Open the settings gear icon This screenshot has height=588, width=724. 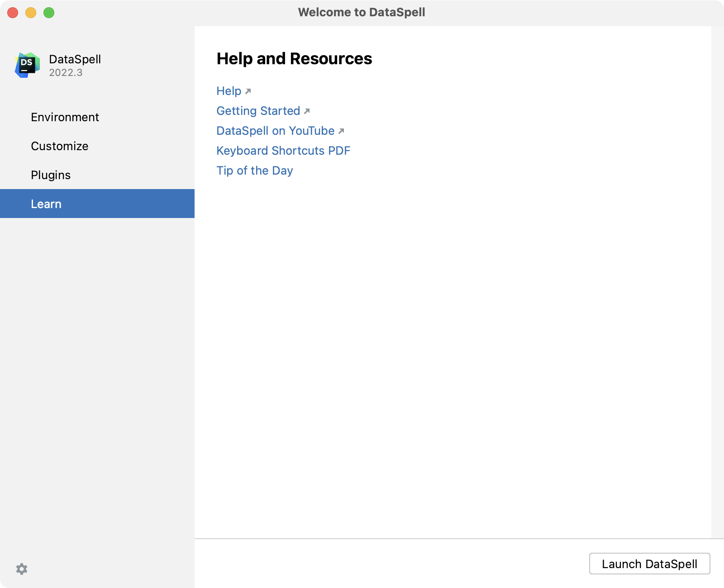click(22, 569)
